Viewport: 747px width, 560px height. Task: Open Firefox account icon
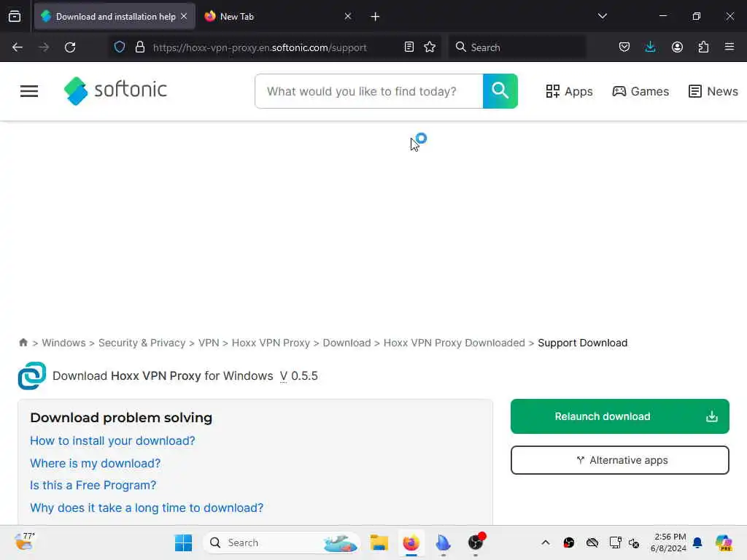click(x=677, y=47)
